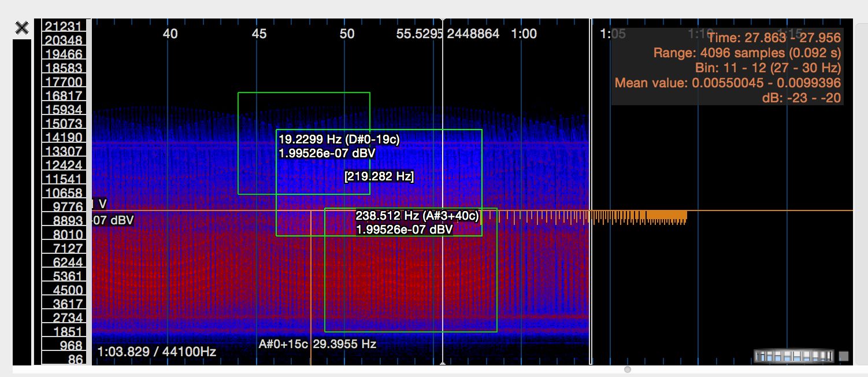This screenshot has width=868, height=377.
Task: Click the A#0+15c 29.3955 Hz readout
Action: pos(317,344)
